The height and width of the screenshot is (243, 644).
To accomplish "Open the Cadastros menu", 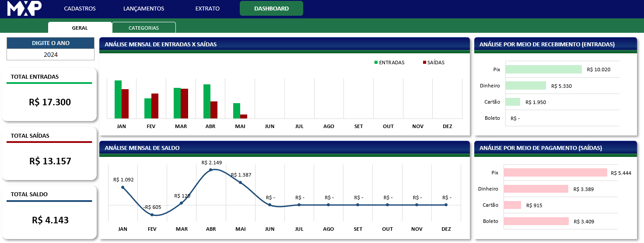I will (x=80, y=8).
